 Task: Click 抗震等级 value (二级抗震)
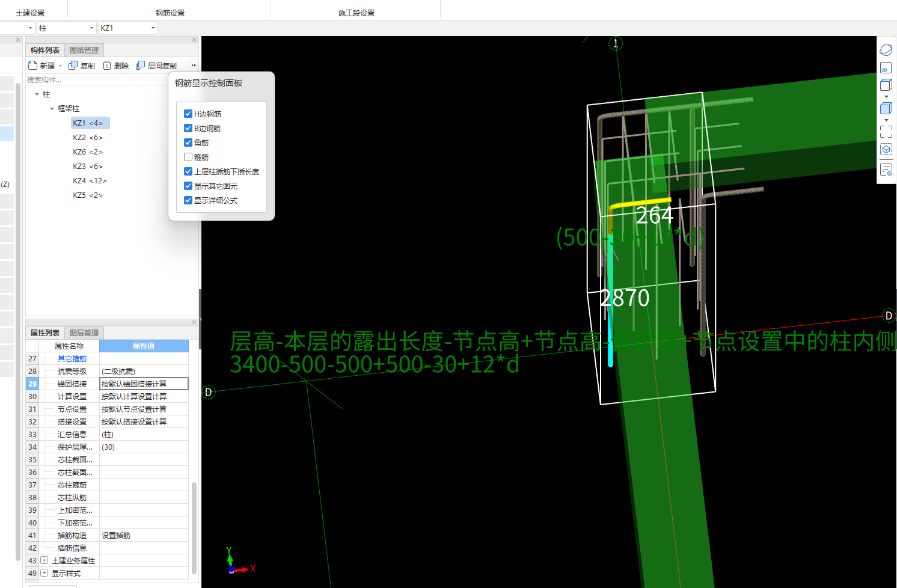144,371
